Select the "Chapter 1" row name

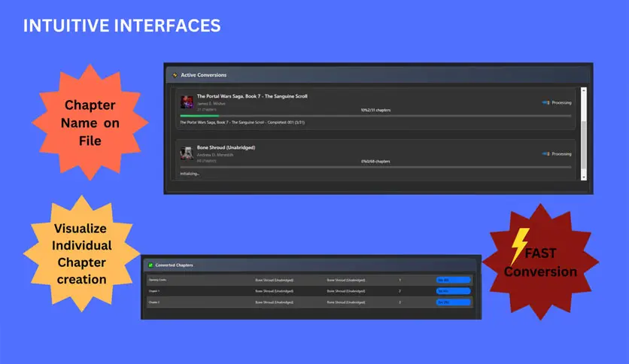point(154,291)
